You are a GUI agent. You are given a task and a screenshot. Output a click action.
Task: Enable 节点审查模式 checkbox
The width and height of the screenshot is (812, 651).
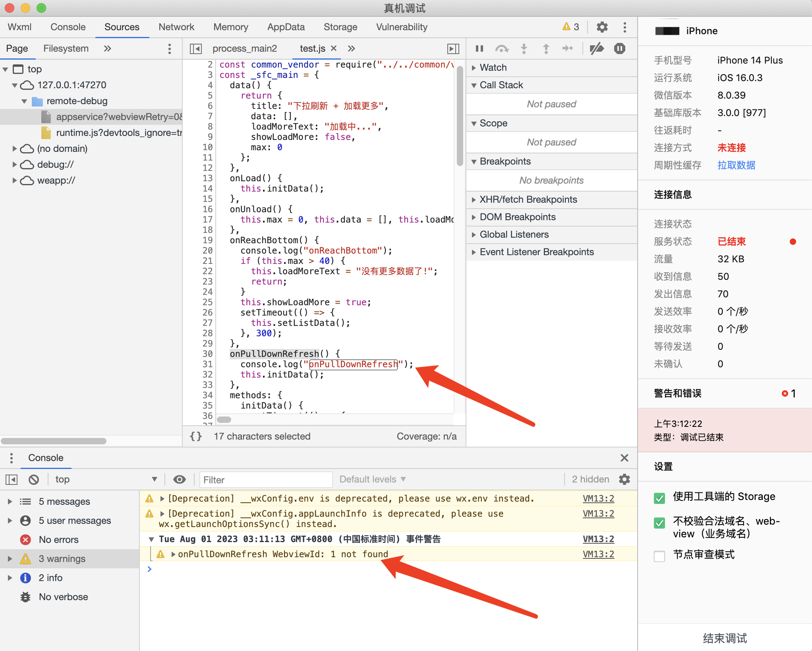659,556
